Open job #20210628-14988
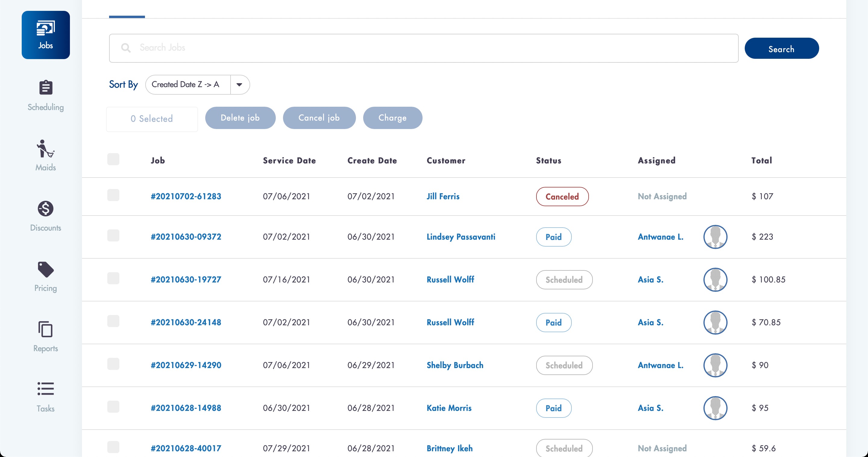868x457 pixels. tap(186, 408)
